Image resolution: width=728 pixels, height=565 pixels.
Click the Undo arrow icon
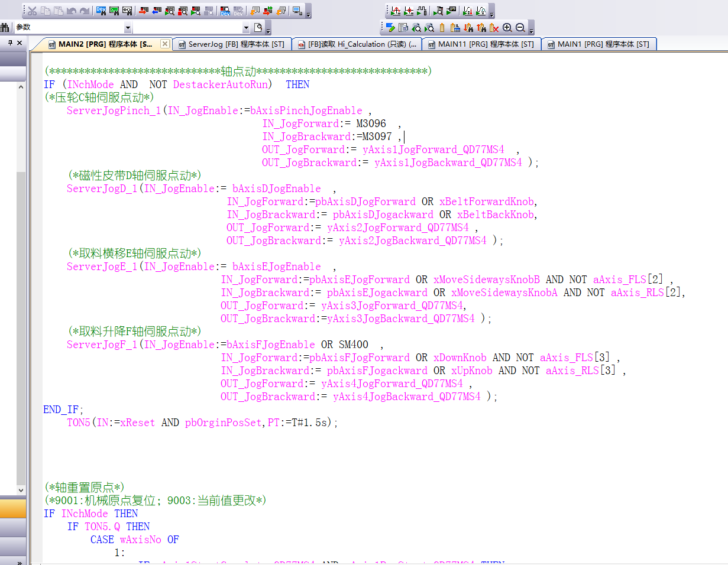tap(72, 11)
